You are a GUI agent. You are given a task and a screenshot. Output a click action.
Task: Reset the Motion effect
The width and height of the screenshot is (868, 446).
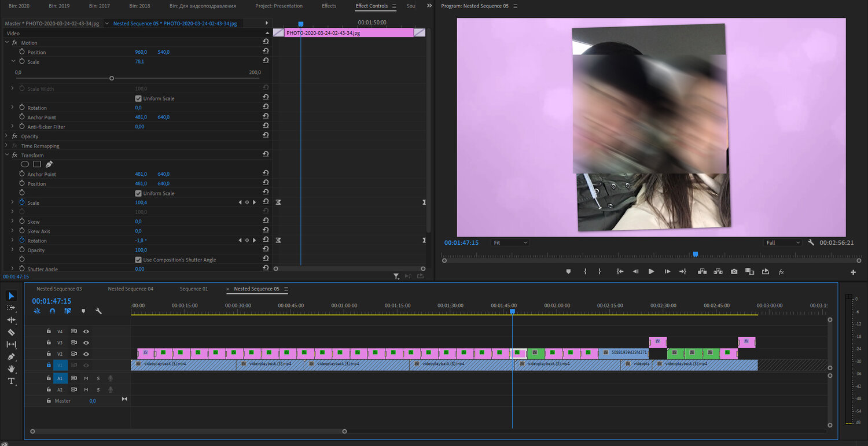pyautogui.click(x=266, y=42)
